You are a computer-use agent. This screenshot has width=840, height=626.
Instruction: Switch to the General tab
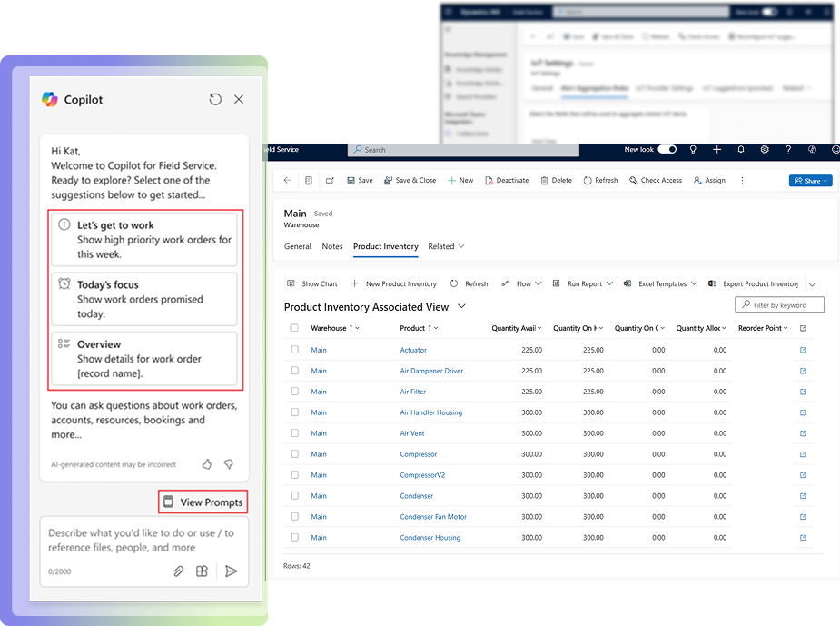pyautogui.click(x=297, y=246)
